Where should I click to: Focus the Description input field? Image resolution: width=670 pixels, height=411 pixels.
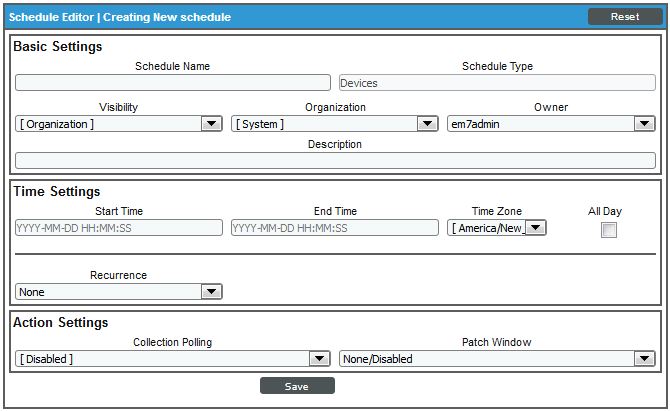pyautogui.click(x=335, y=161)
